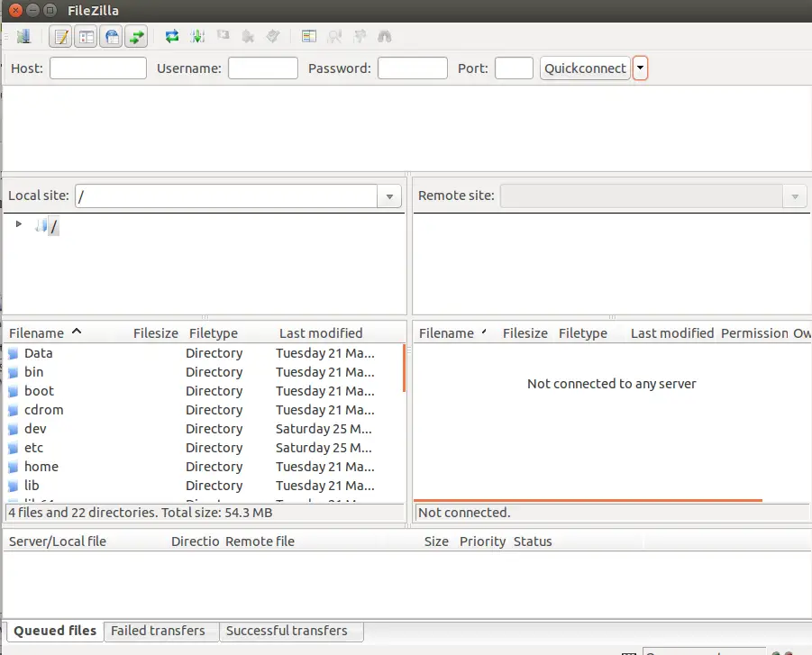Sort local list by Filesize column
This screenshot has height=655, width=812.
click(x=156, y=333)
